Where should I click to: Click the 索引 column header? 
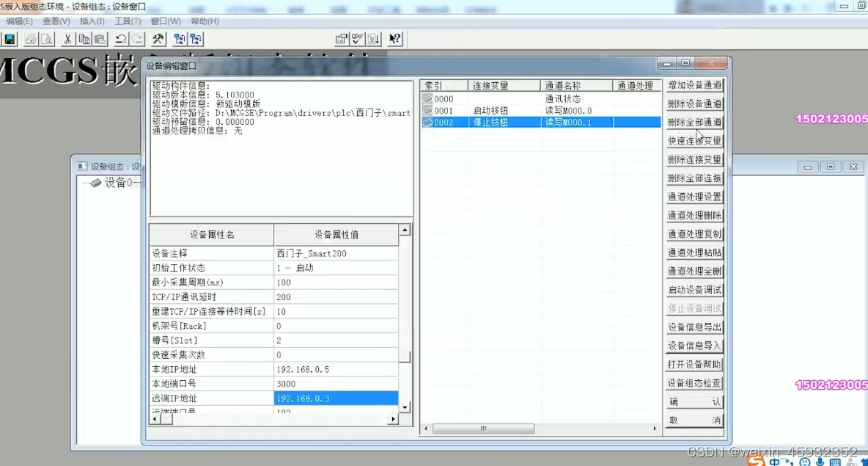point(444,85)
